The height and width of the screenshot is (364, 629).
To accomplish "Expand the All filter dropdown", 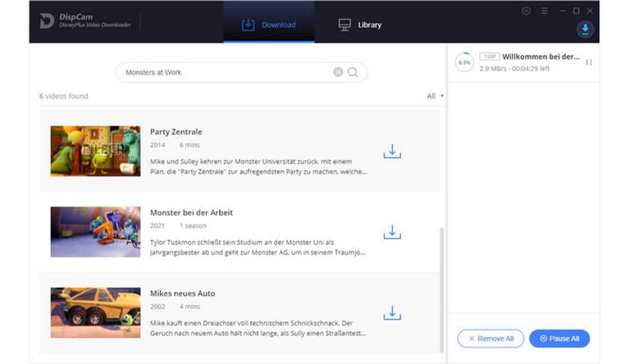I will (435, 96).
